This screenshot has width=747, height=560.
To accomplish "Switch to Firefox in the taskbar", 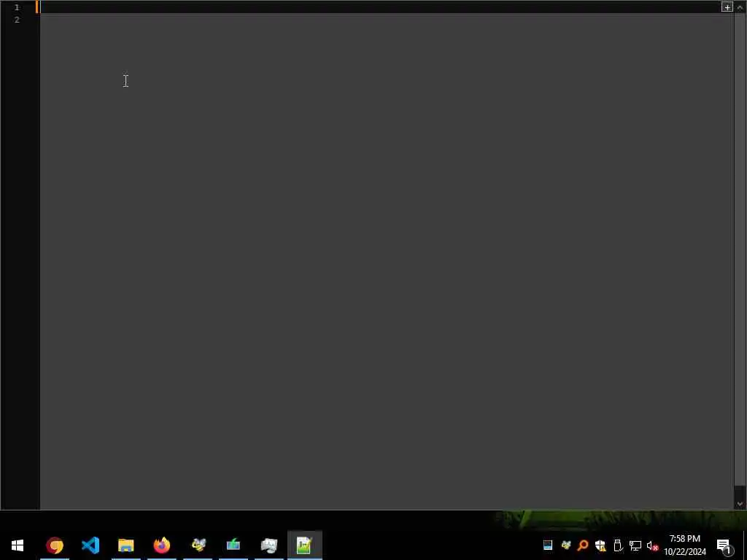I will point(162,545).
